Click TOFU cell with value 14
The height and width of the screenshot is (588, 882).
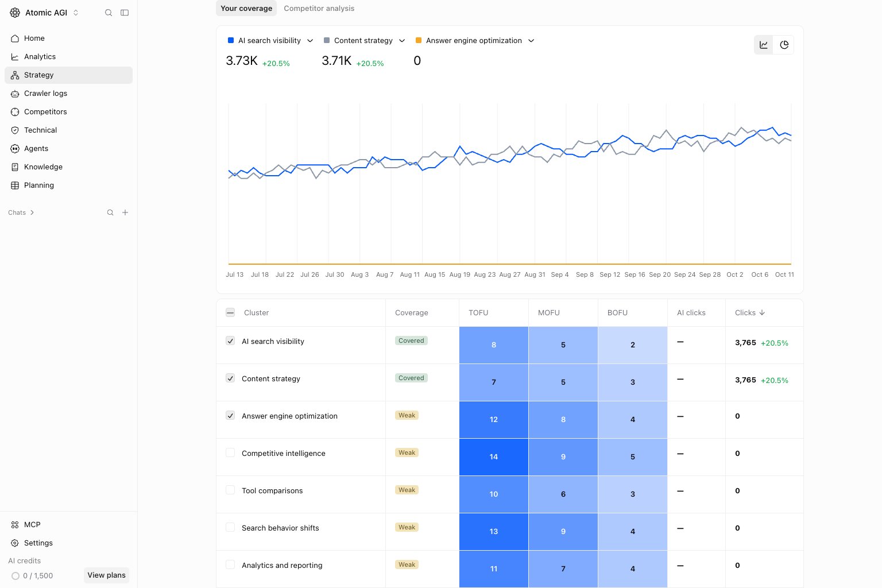(x=494, y=457)
